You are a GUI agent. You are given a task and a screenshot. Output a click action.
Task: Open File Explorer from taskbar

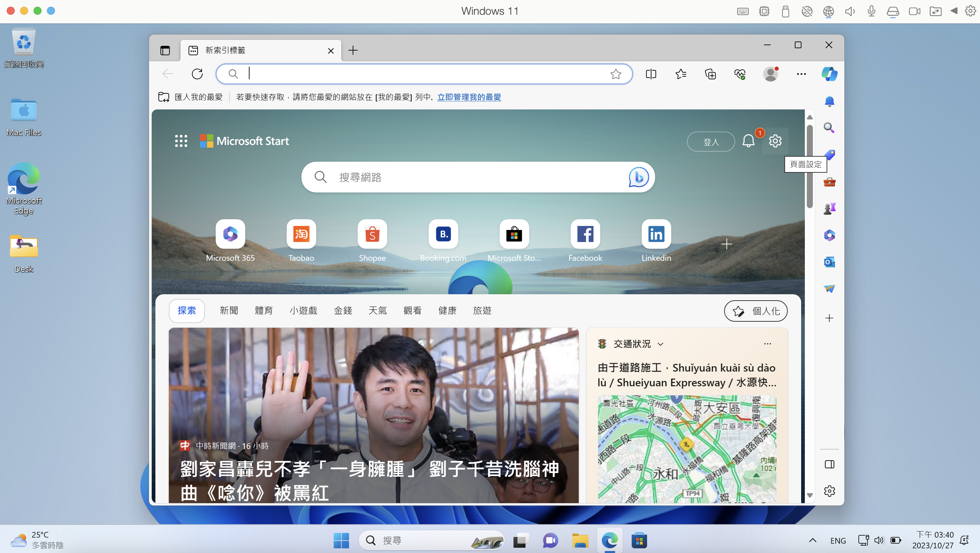pos(580,541)
